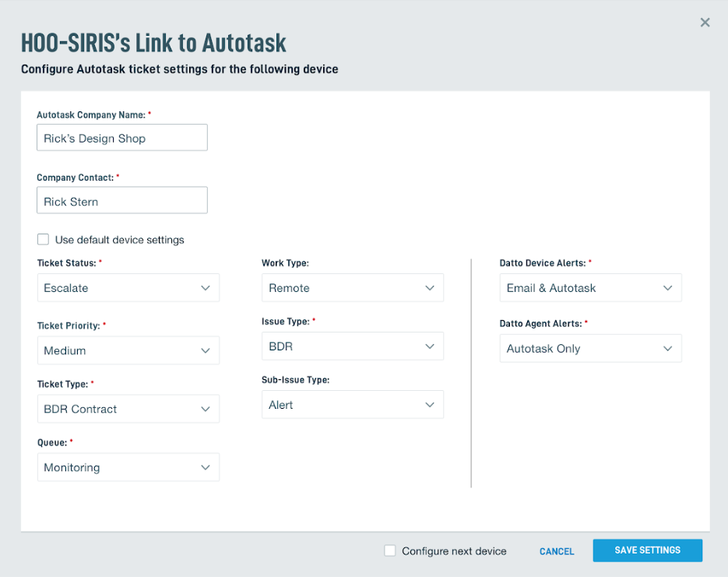Open the Ticket Type dropdown
The image size is (728, 577).
click(x=128, y=409)
